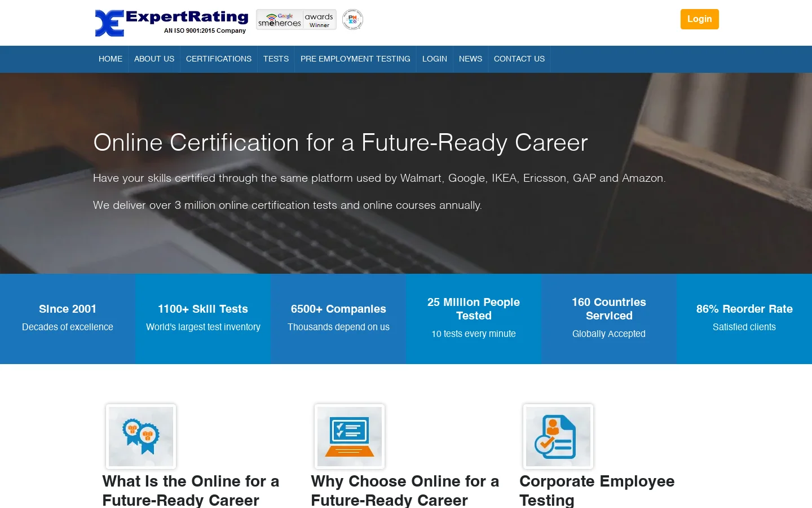
Task: Click the 'Have your skills certified' sentence
Action: coord(379,178)
